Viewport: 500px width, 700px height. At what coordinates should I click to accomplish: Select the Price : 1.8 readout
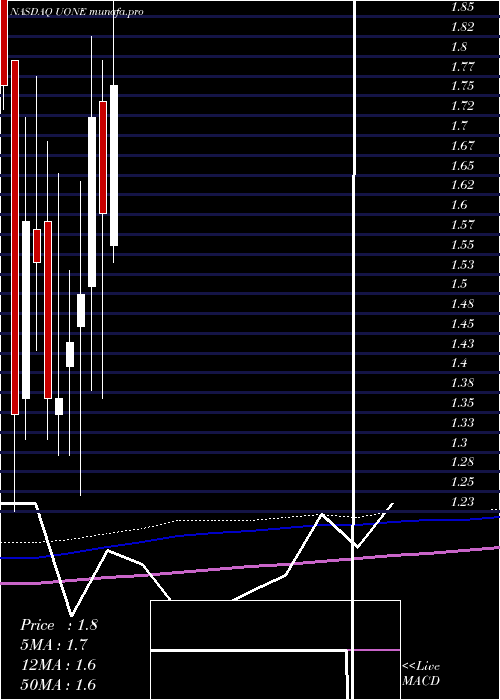coord(59,625)
